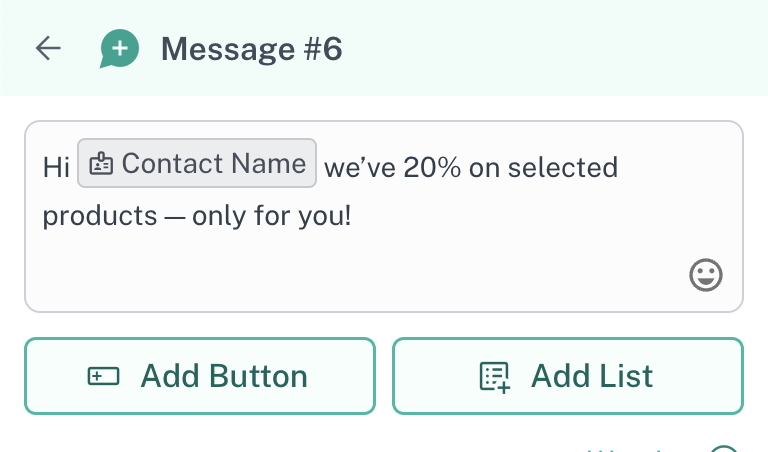This screenshot has width=768, height=452.
Task: Click the word "products" in the message
Action: pos(99,216)
